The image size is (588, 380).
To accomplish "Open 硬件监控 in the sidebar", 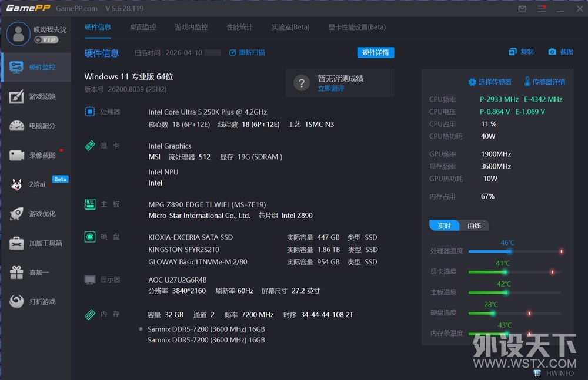I will [x=36, y=67].
